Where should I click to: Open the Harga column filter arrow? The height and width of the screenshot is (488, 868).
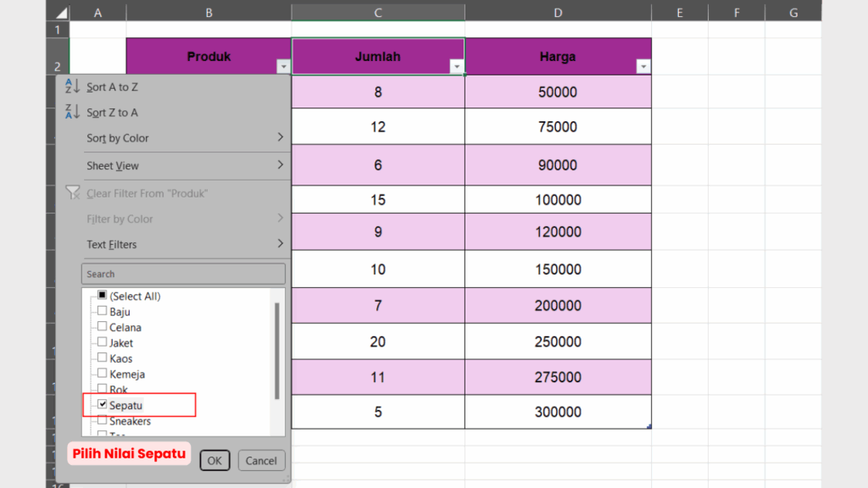643,67
